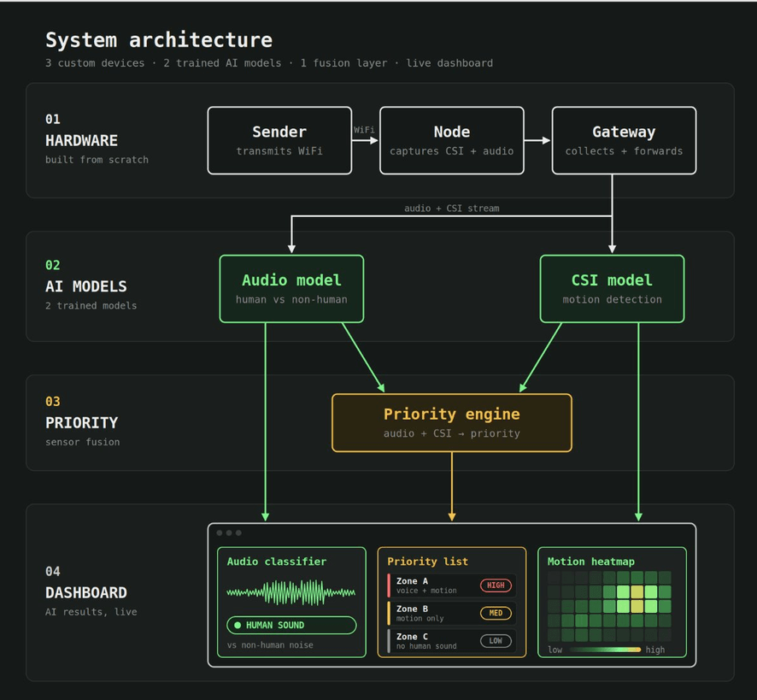Click the CSI model block
The height and width of the screenshot is (700, 757).
(x=612, y=289)
